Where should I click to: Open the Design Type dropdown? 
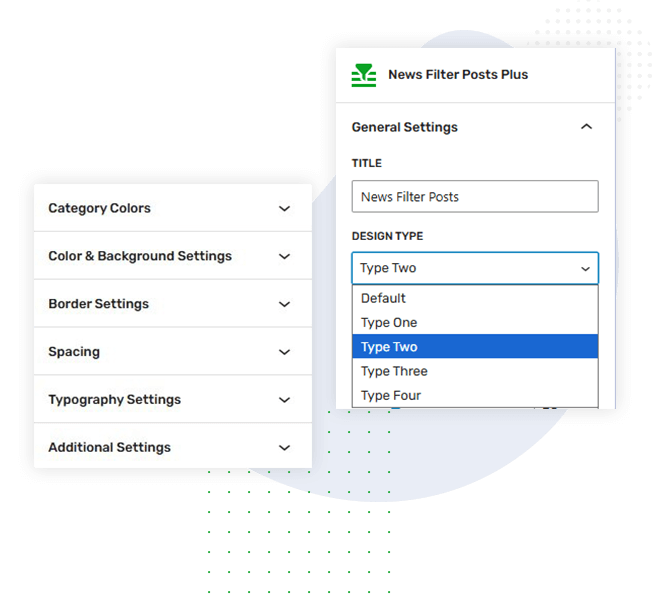tap(475, 268)
